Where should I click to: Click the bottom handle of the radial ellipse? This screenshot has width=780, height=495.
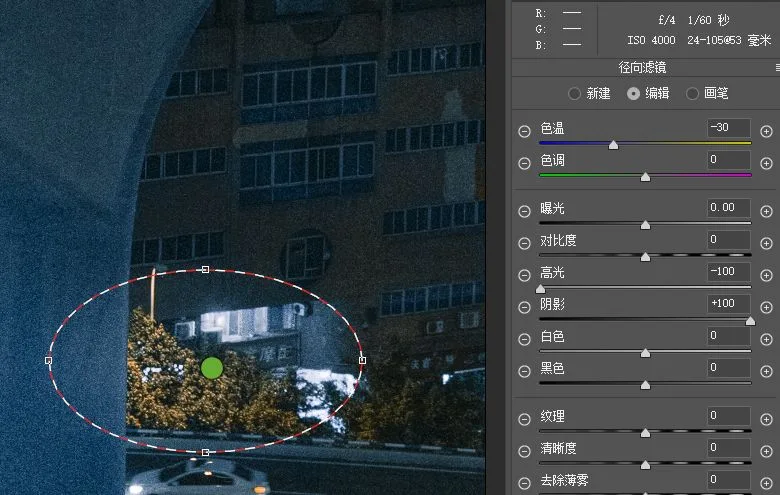(205, 452)
